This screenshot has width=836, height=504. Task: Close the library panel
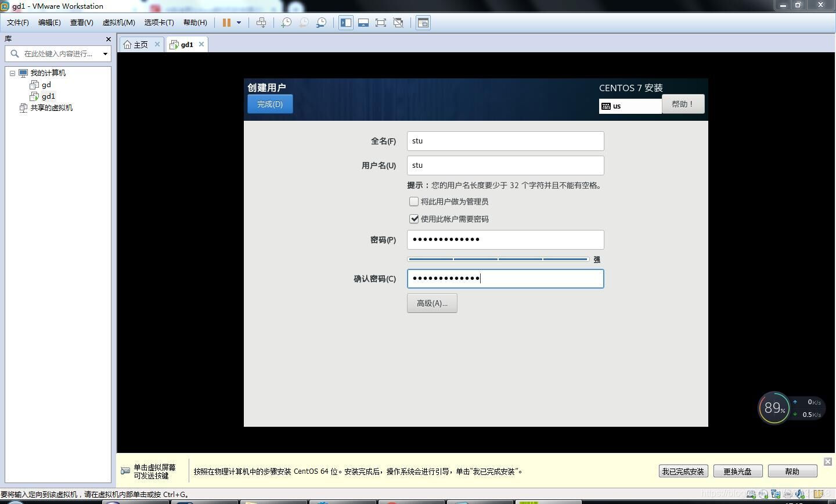(x=108, y=39)
